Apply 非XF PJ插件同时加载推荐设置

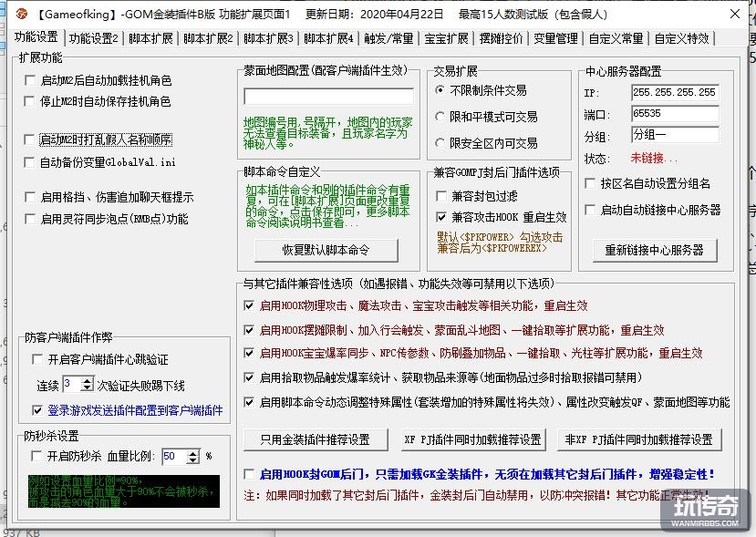[639, 439]
